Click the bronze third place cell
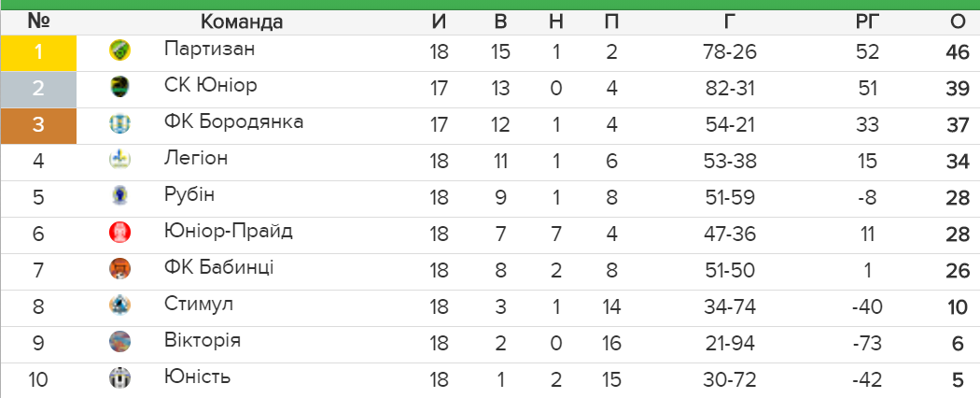The image size is (980, 398). [38, 126]
